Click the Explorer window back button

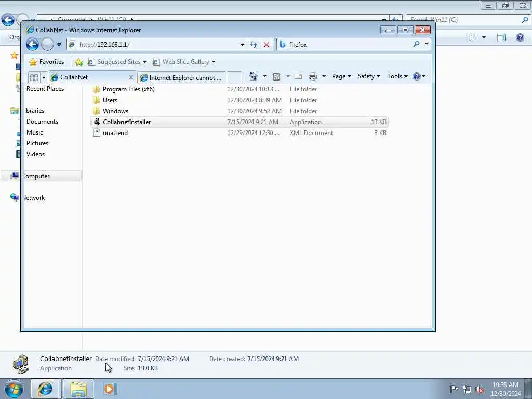(x=8, y=20)
